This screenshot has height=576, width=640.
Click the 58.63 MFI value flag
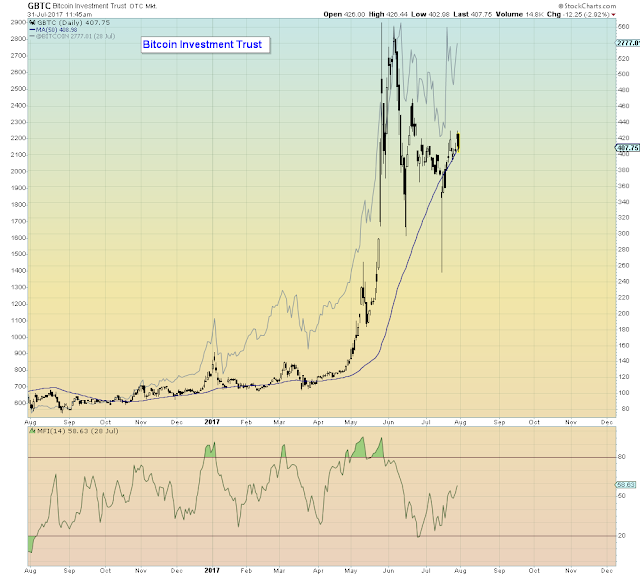click(626, 485)
